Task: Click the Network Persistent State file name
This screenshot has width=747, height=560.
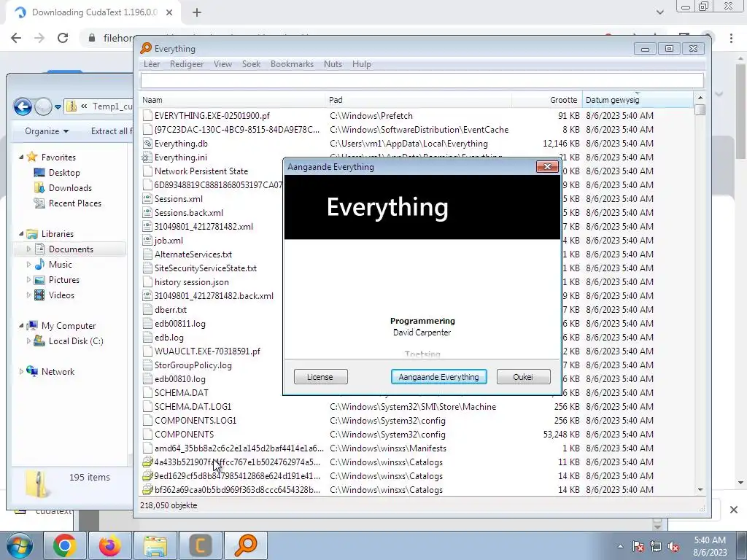Action: [x=201, y=171]
